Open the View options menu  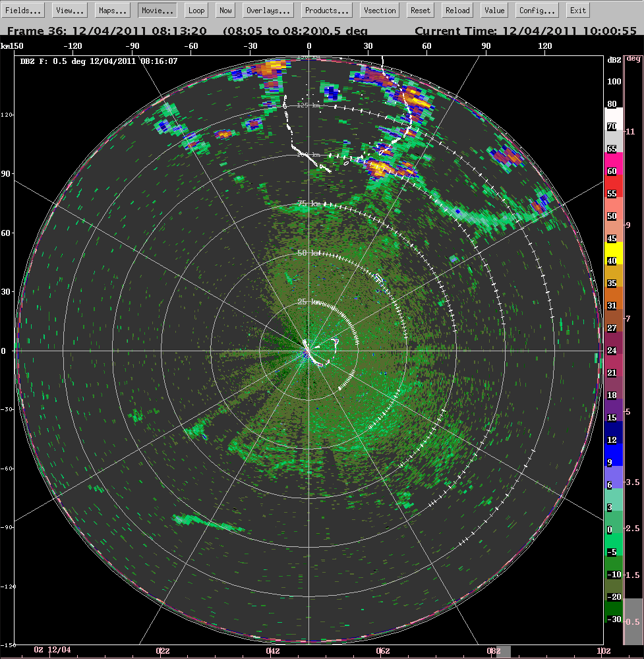coord(69,10)
